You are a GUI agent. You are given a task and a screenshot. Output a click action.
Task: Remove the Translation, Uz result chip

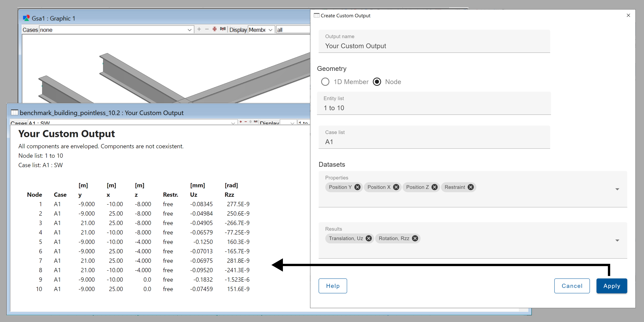coord(368,238)
